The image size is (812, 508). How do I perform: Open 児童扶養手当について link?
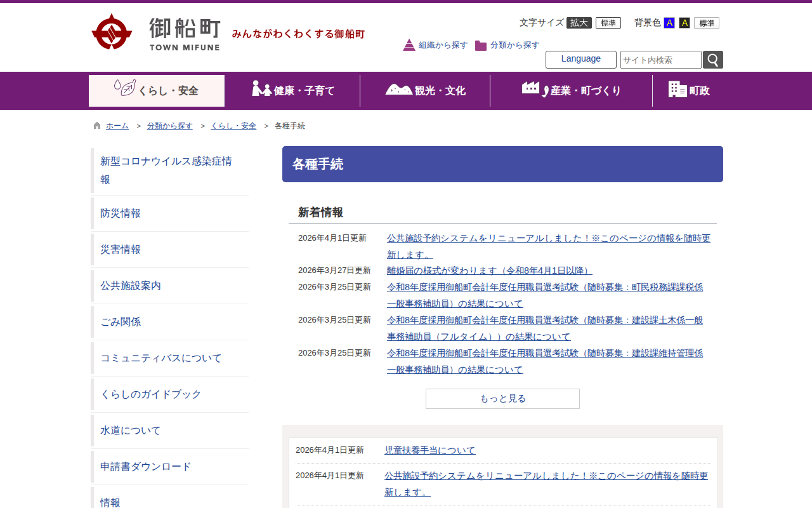pyautogui.click(x=430, y=450)
